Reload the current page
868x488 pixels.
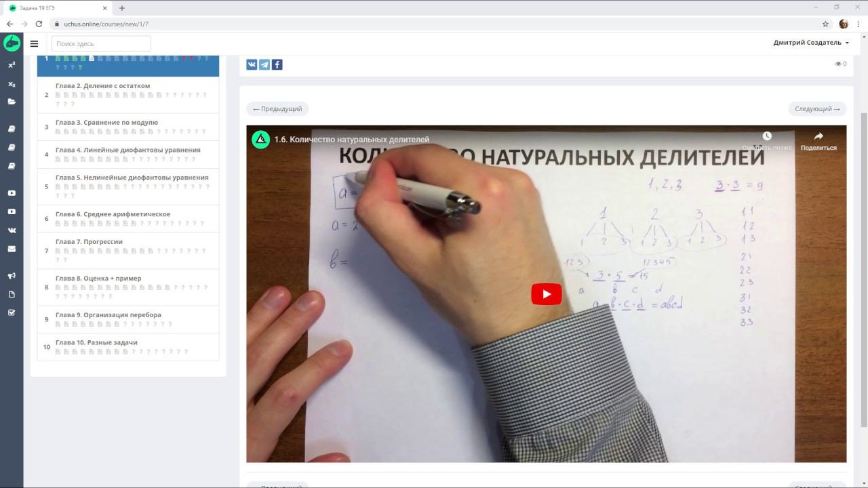(x=39, y=24)
